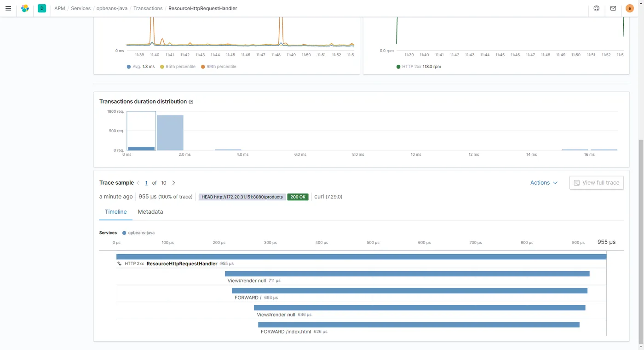This screenshot has width=644, height=350.
Task: Open the Actions dropdown
Action: point(544,183)
